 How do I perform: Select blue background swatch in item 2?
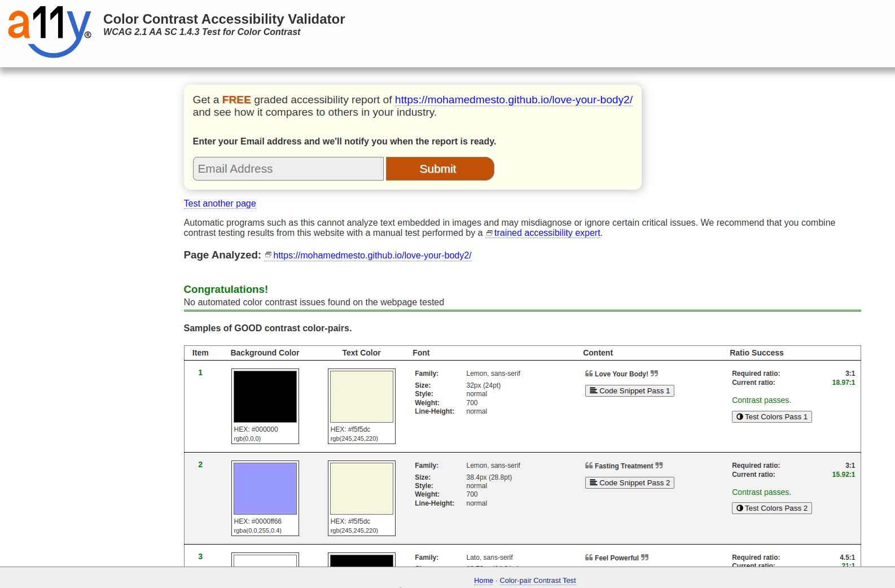pyautogui.click(x=265, y=489)
